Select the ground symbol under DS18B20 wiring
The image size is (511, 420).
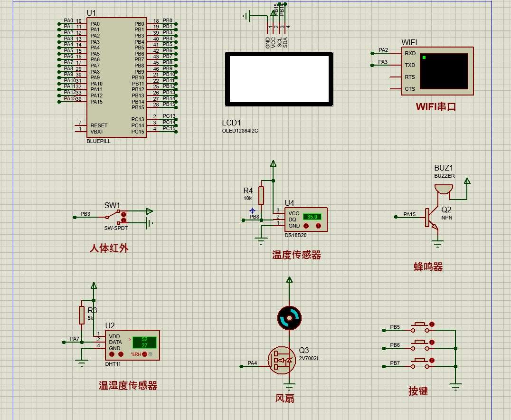(261, 241)
